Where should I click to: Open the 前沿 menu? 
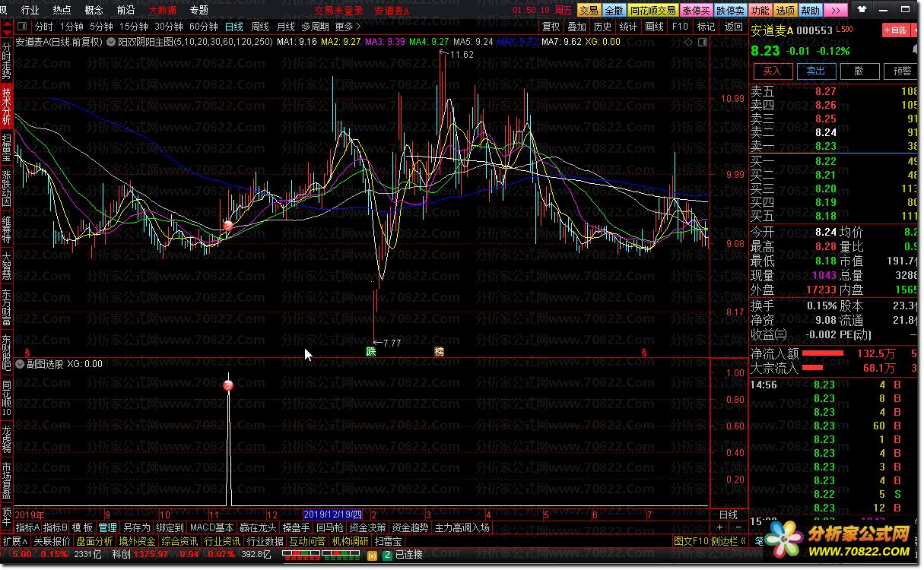pyautogui.click(x=125, y=10)
